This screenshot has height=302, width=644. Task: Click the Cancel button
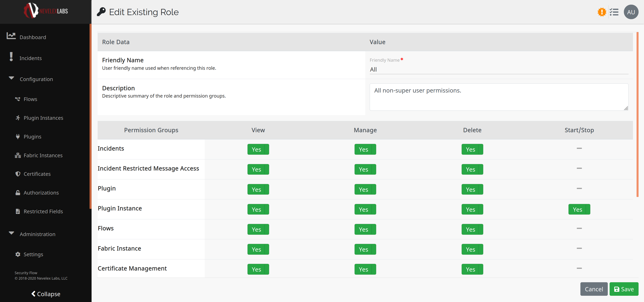click(x=593, y=289)
